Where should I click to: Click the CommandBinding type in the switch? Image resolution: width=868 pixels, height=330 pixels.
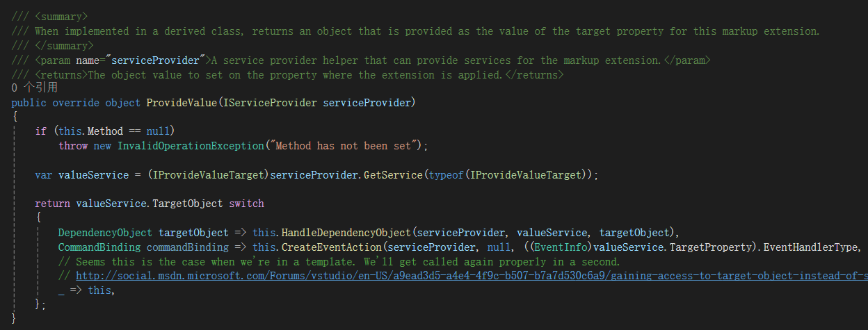tap(99, 247)
